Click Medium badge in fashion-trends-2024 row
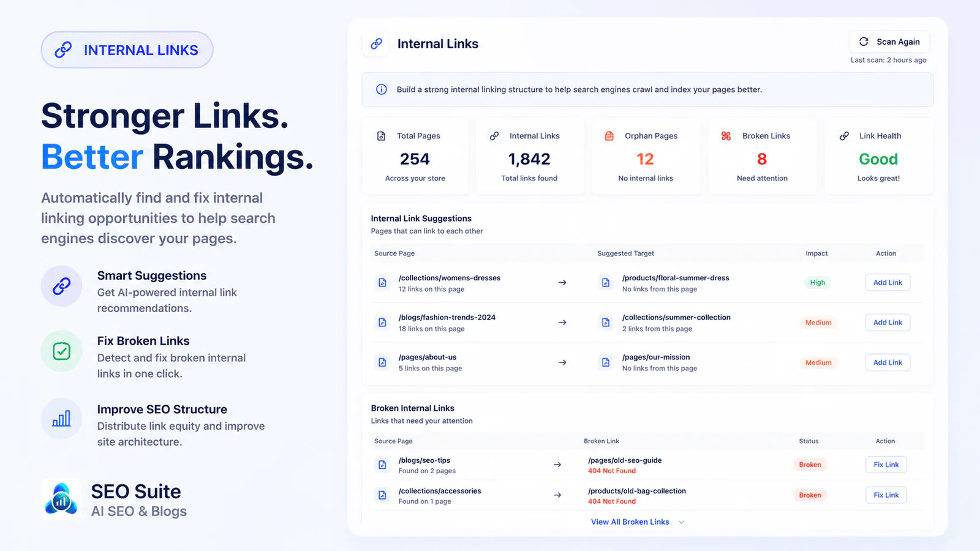980x551 pixels. [818, 323]
